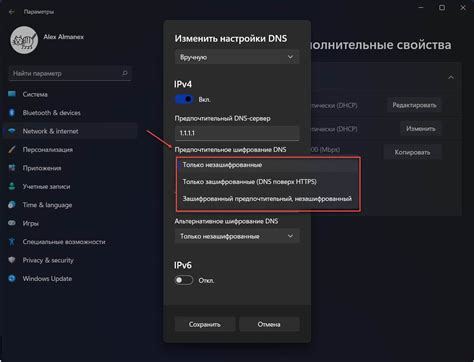Click the back arrow icon beside Параметры
474x362 pixels.
[12, 12]
